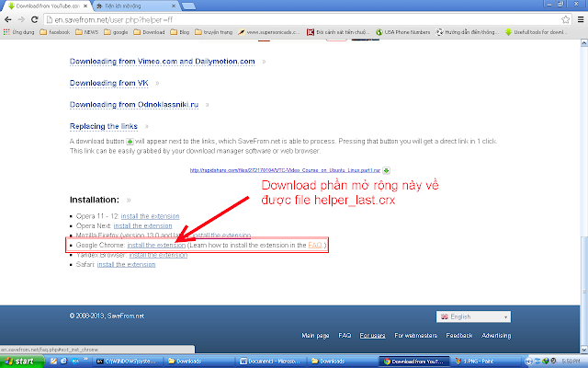
Task: Open the For webmasters footer link
Action: click(x=415, y=336)
